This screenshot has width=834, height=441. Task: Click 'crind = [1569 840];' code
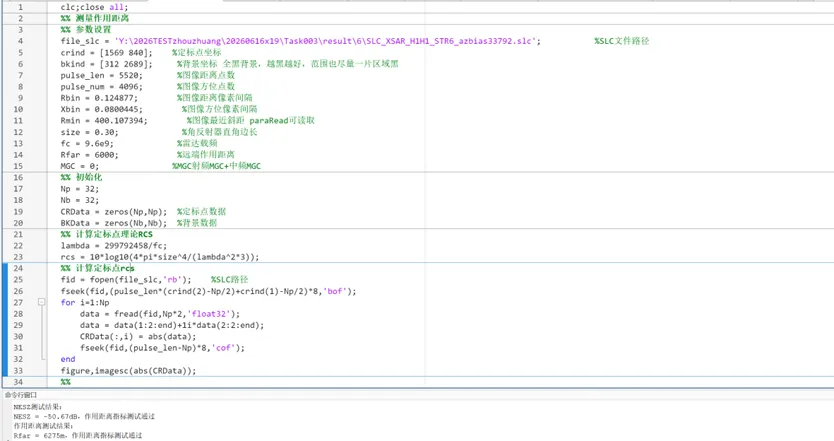click(x=106, y=52)
